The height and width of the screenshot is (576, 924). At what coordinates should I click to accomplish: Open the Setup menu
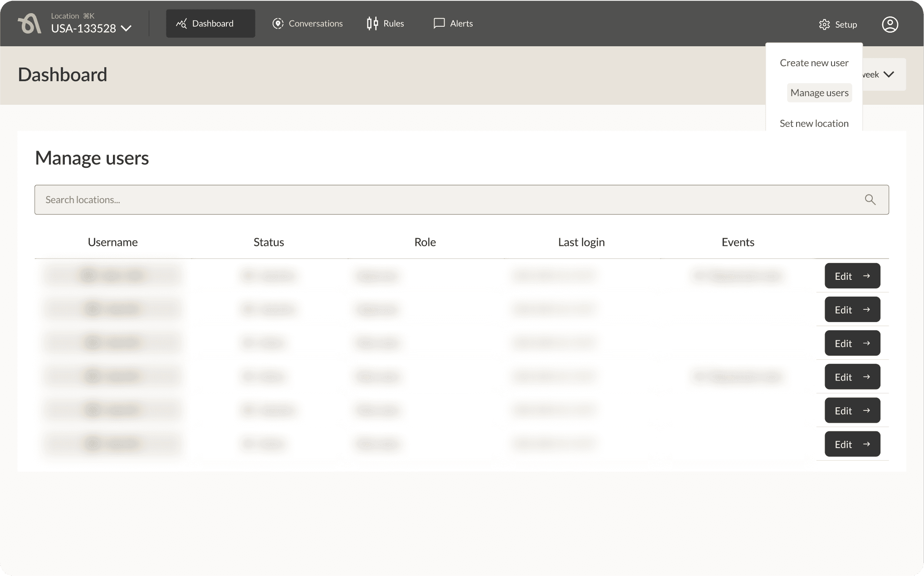click(x=838, y=24)
